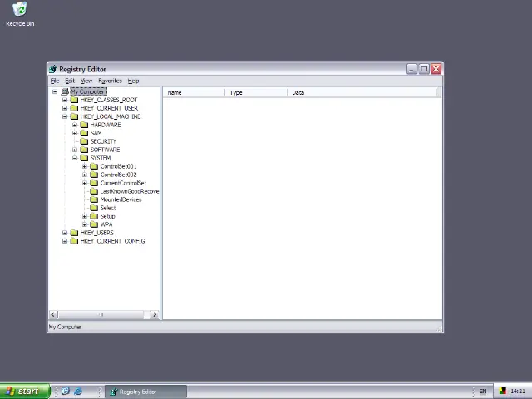This screenshot has width=532, height=399.
Task: Click the SYSTEM folder icon
Action: pyautogui.click(x=84, y=158)
